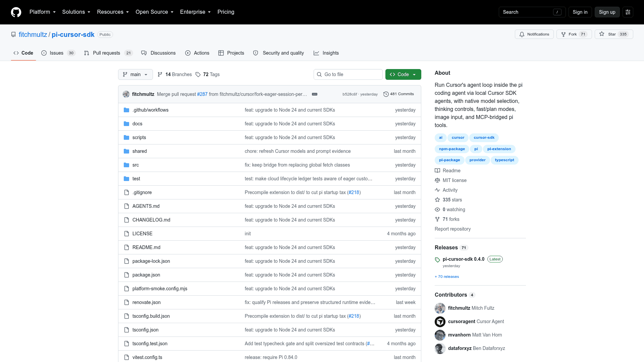
Task: Click the pulse icon beside Activity
Action: tap(437, 190)
